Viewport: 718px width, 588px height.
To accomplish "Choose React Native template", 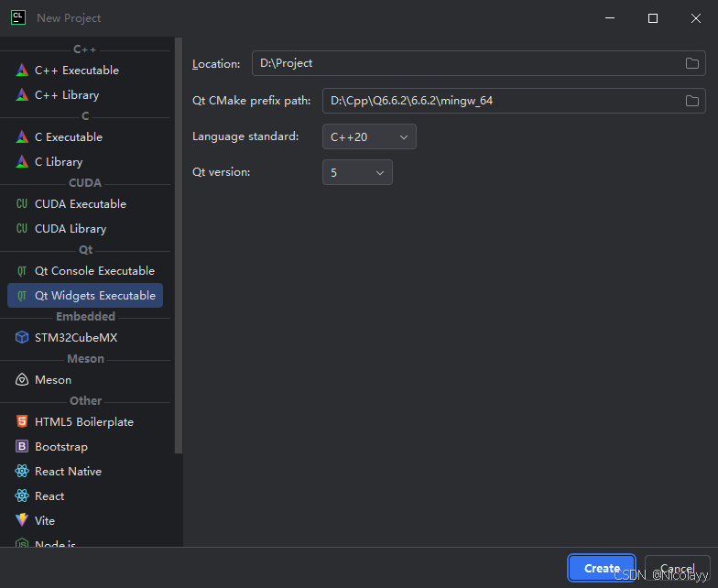I will tap(85, 471).
